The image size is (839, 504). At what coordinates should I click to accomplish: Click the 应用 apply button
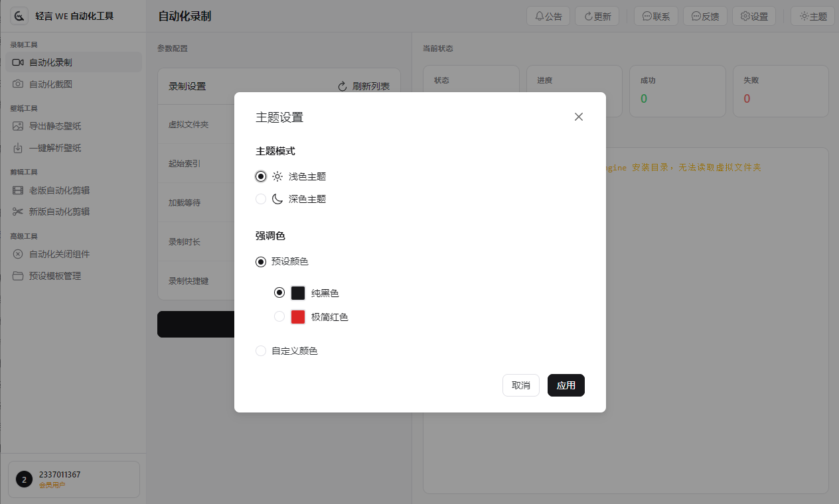pyautogui.click(x=566, y=385)
